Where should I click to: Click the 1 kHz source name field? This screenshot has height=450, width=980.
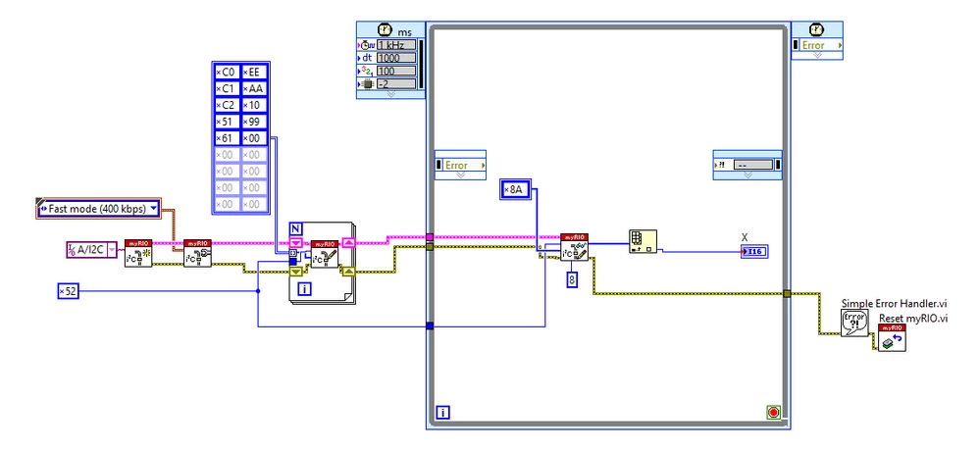[395, 45]
